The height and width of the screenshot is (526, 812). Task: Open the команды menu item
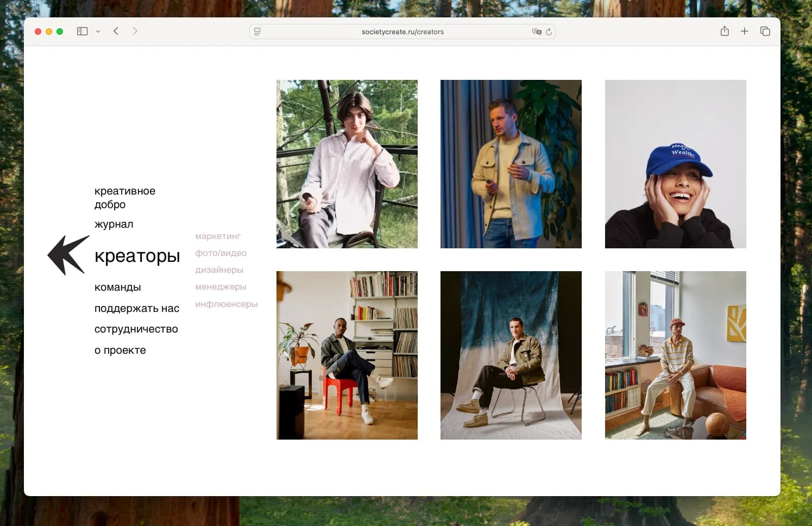(x=117, y=287)
